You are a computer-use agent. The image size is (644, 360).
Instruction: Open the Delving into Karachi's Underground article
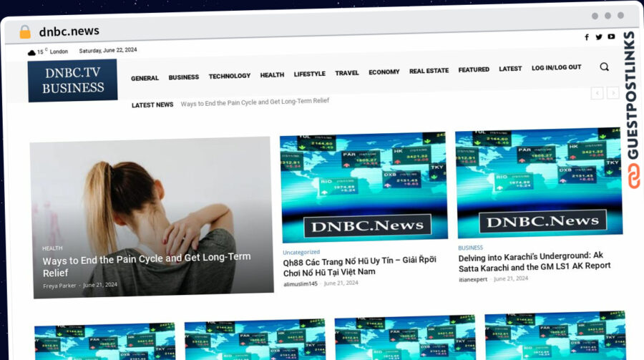tap(535, 261)
